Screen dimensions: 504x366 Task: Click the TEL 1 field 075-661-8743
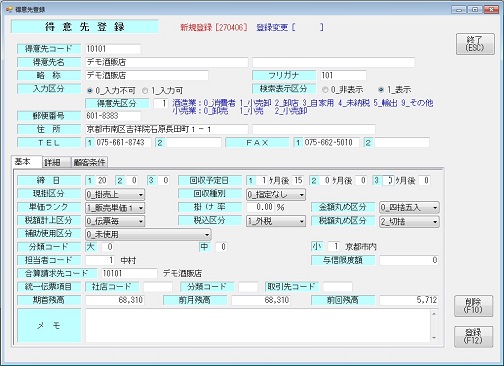tap(123, 143)
